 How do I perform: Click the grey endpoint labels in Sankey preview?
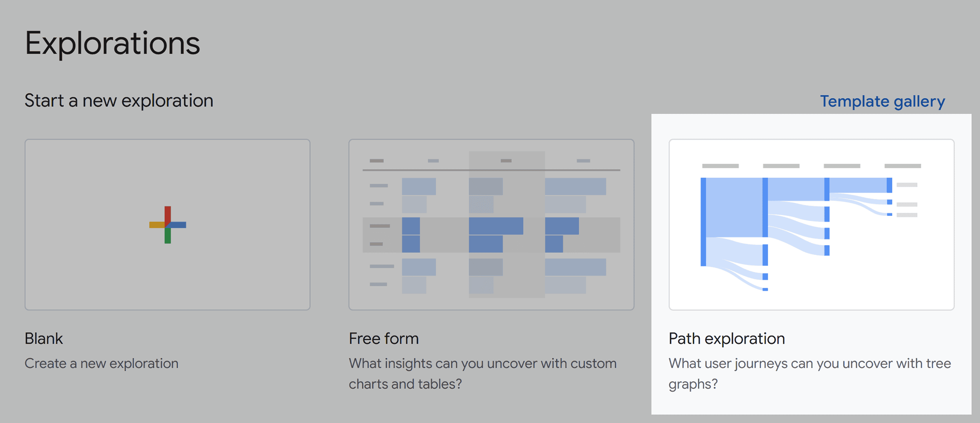(907, 200)
